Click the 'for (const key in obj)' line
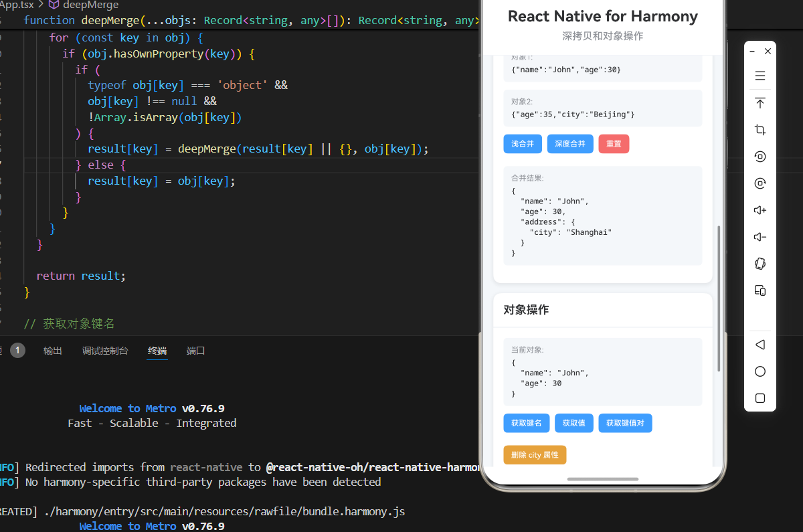 (126, 37)
